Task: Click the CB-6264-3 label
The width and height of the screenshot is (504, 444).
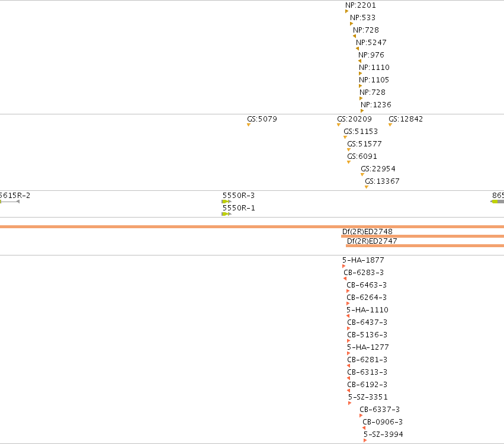Action: click(367, 298)
